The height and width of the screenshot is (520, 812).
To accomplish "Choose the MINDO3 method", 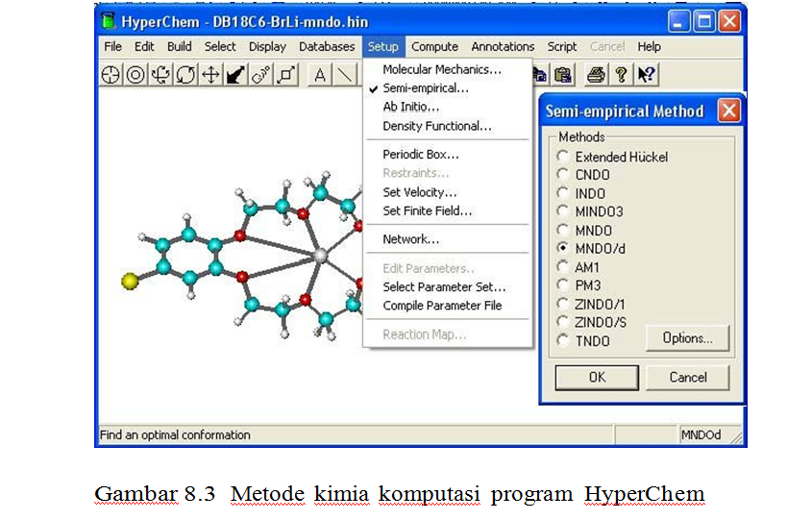I will (563, 211).
